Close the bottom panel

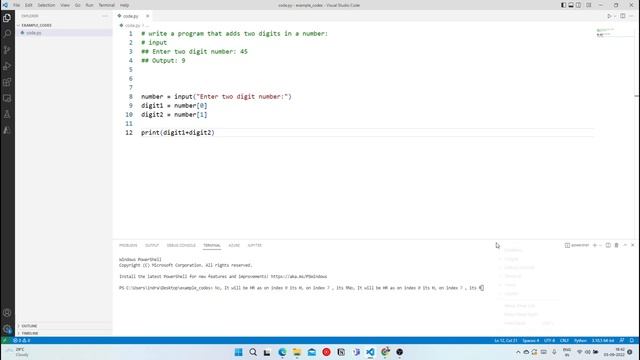point(633,245)
